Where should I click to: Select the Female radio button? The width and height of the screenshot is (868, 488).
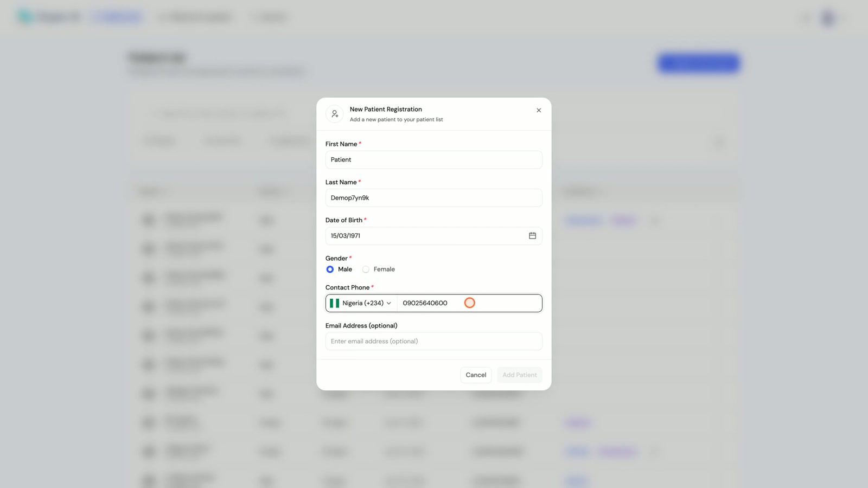[366, 269]
